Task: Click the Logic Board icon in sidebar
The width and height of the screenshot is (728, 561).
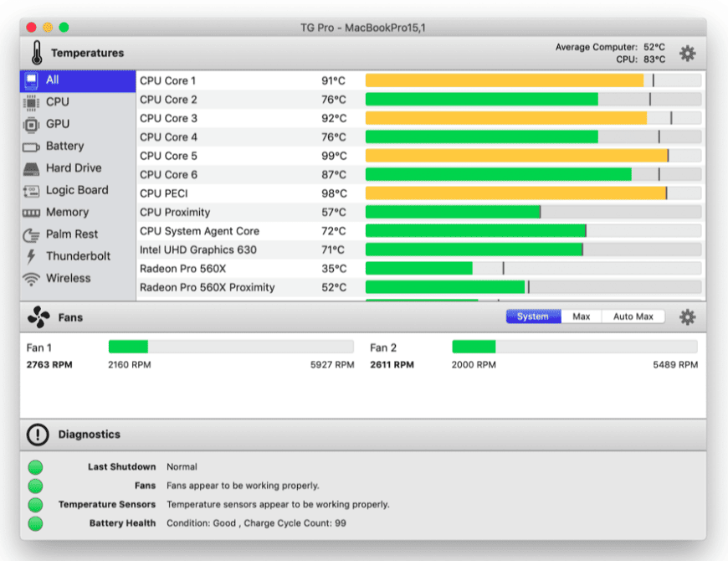Action: [31, 191]
